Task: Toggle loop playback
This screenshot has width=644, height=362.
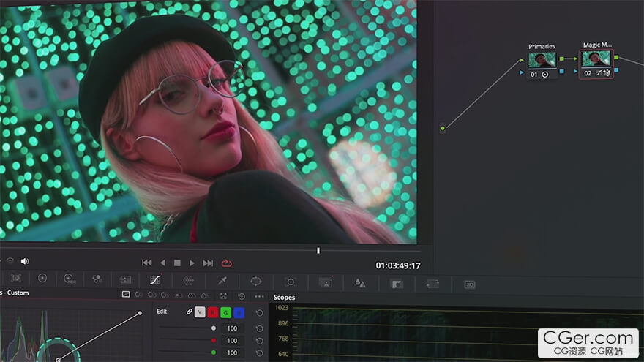Action: [x=226, y=263]
